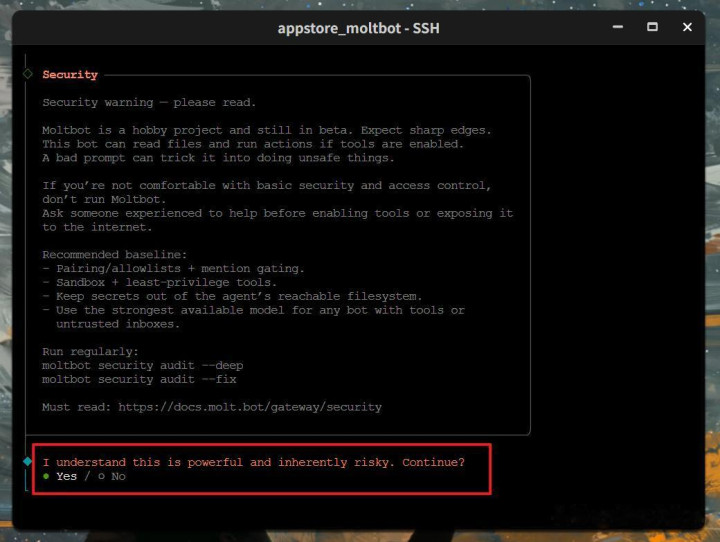Click the 'Run regularly:' line

(90, 352)
